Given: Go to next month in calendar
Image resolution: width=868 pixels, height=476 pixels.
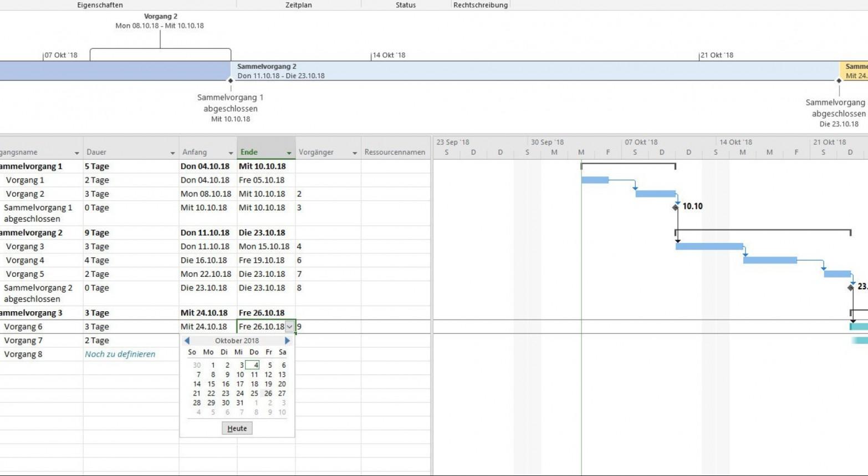Looking at the screenshot, I should (287, 341).
